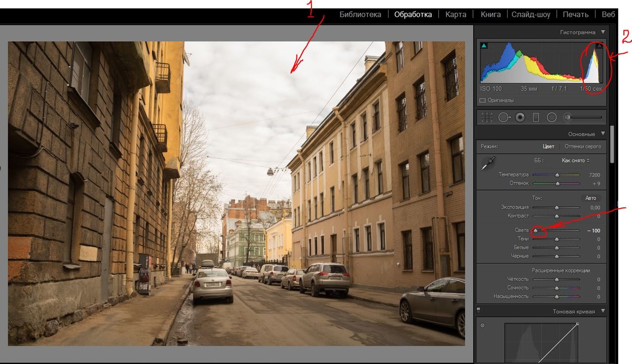
Task: Adjust the Белые slider
Action: point(556,248)
